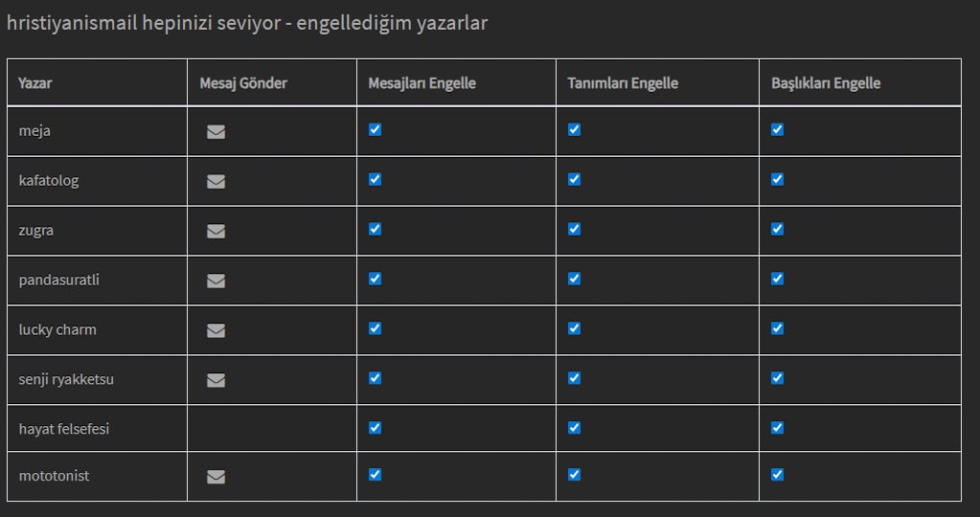Viewport: 980px width, 517px height.
Task: Click envelope icon next to lucky charm
Action: point(217,330)
